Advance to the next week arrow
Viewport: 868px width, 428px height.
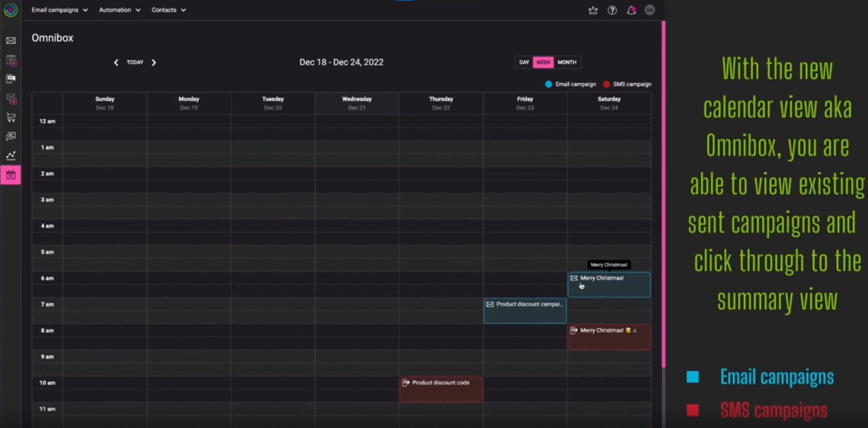[x=154, y=63]
